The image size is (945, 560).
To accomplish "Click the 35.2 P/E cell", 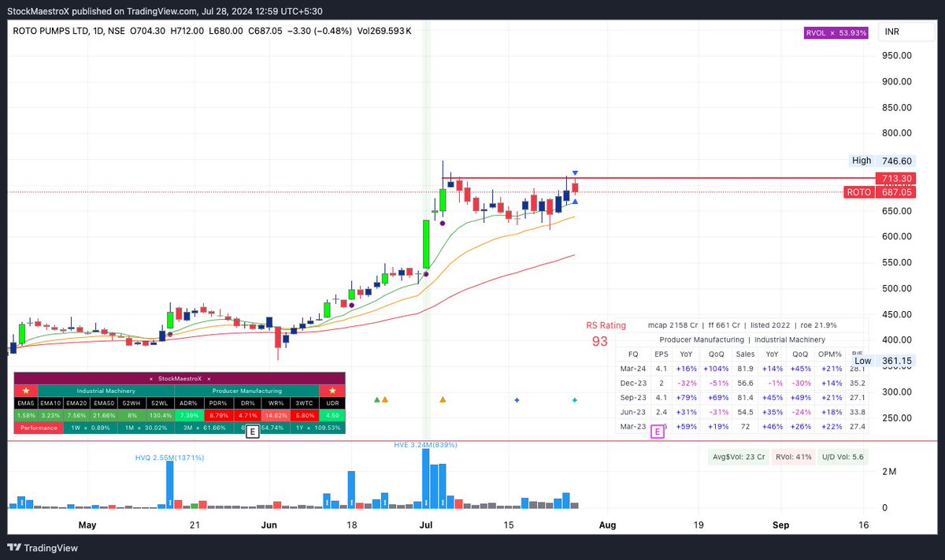I will point(858,383).
